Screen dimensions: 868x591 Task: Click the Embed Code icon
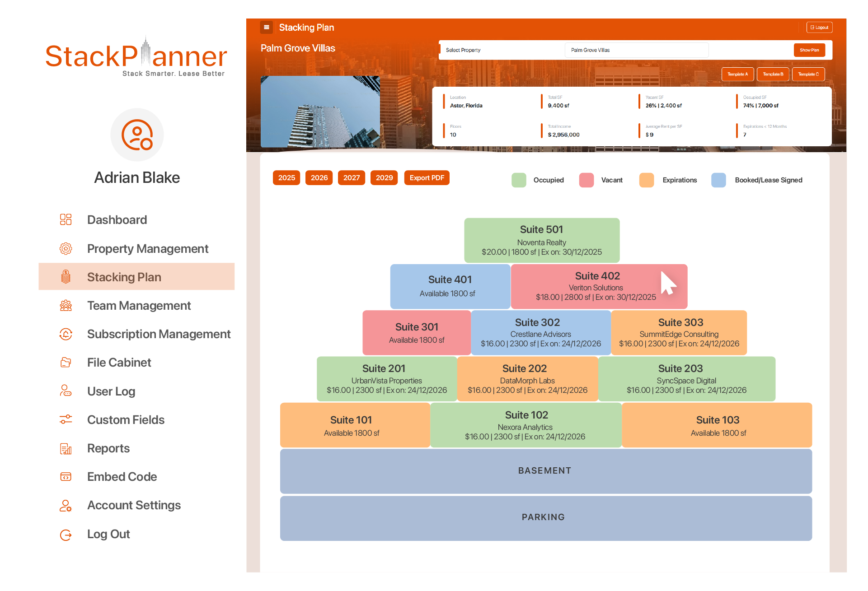point(66,477)
